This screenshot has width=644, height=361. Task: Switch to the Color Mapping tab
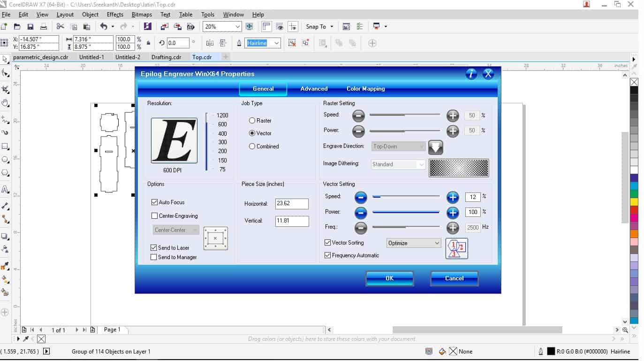pyautogui.click(x=365, y=89)
